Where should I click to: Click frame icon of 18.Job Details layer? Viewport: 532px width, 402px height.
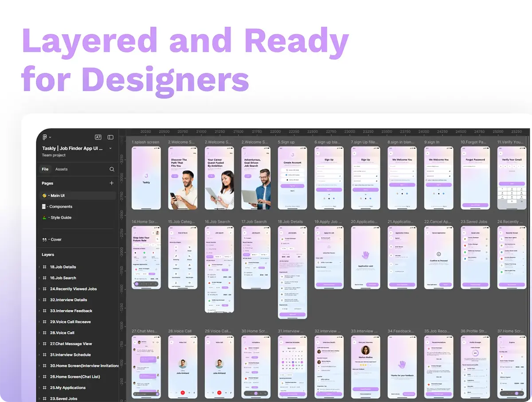coord(44,267)
